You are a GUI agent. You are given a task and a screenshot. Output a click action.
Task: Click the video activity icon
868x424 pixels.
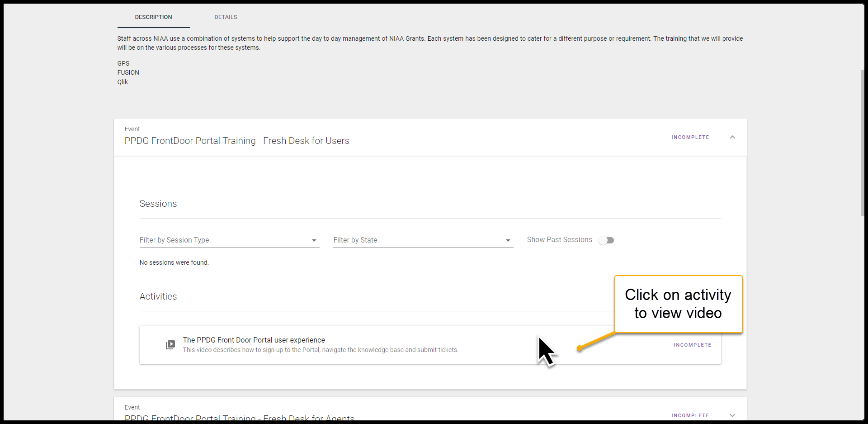[170, 345]
